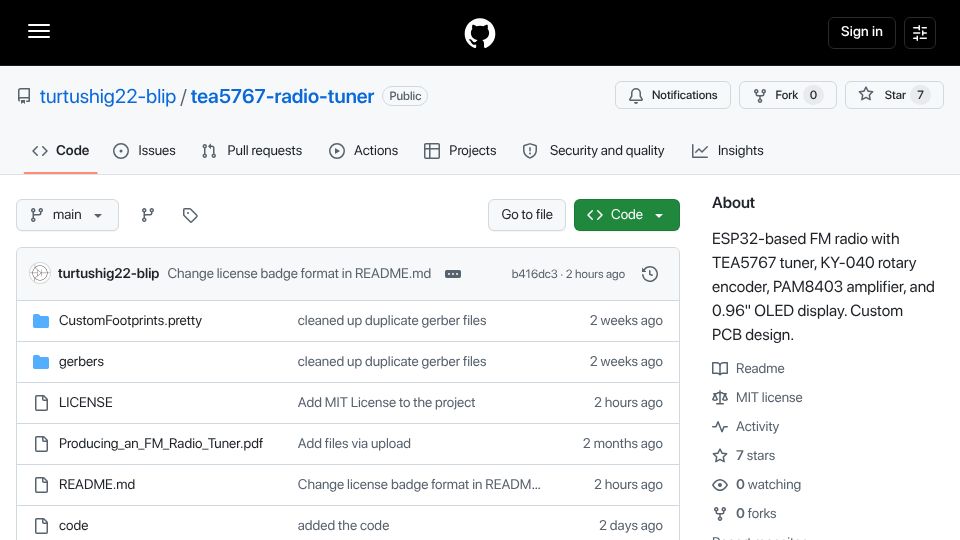
Task: Click the gerbers row commit message
Action: pos(392,361)
